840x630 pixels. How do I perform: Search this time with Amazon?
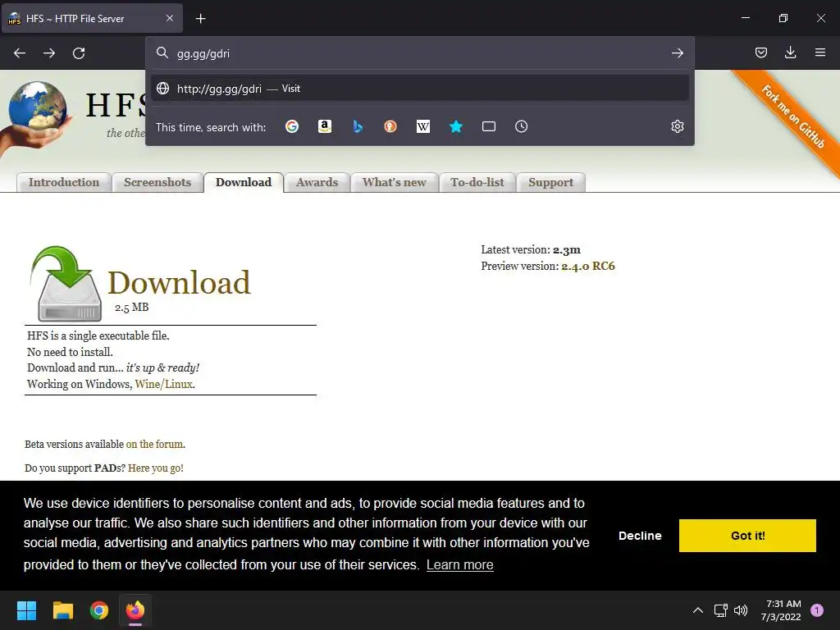pos(325,126)
